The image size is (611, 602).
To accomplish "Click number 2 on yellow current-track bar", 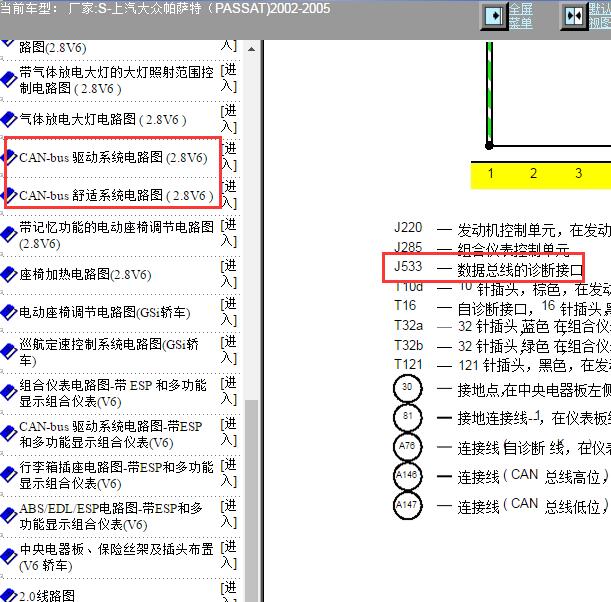I will (x=533, y=173).
